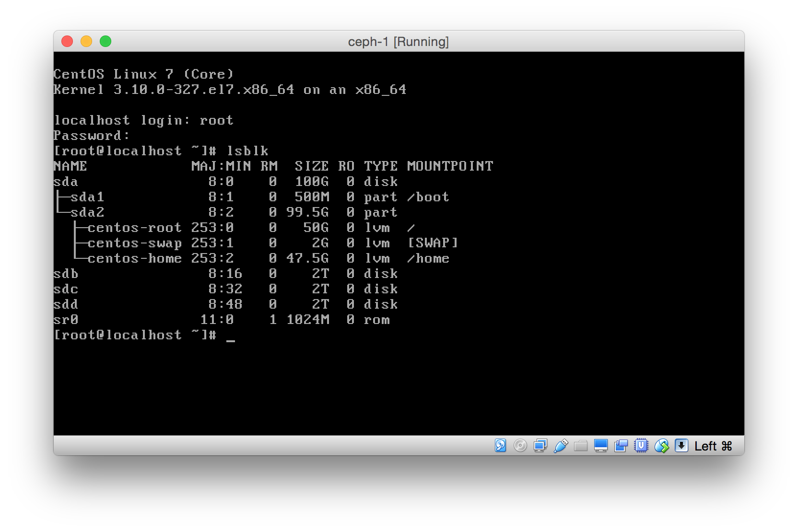Click the '/home' mountpoint text
The image size is (798, 532).
[429, 258]
